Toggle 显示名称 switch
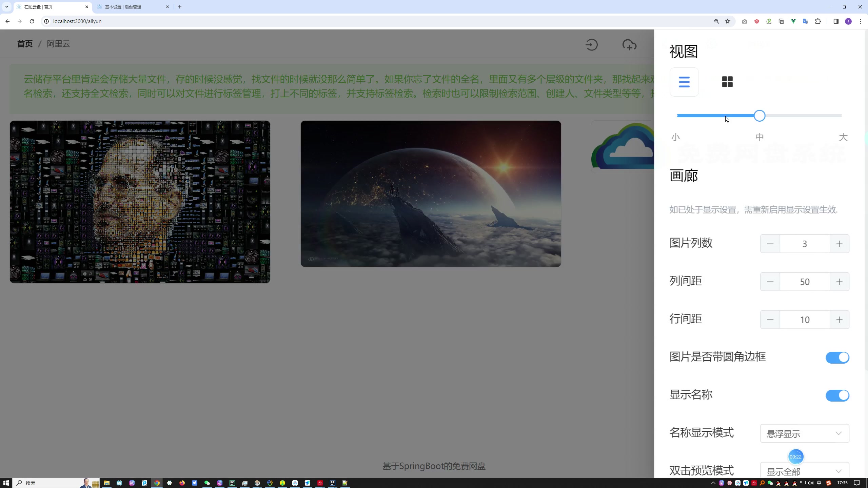This screenshot has height=488, width=868. [837, 395]
